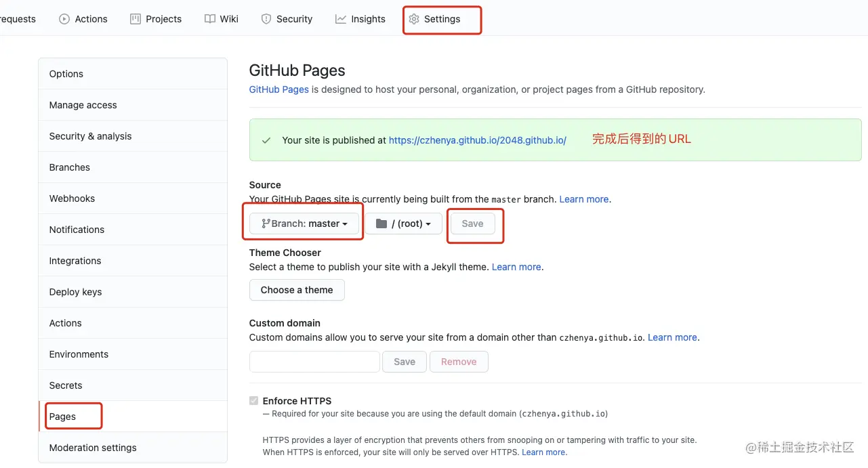Click Learn more link under Enforce HTTPS

[544, 452]
